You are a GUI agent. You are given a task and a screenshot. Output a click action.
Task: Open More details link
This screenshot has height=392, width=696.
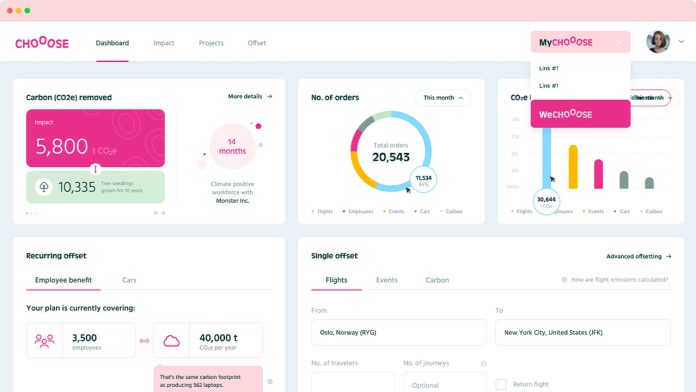250,96
